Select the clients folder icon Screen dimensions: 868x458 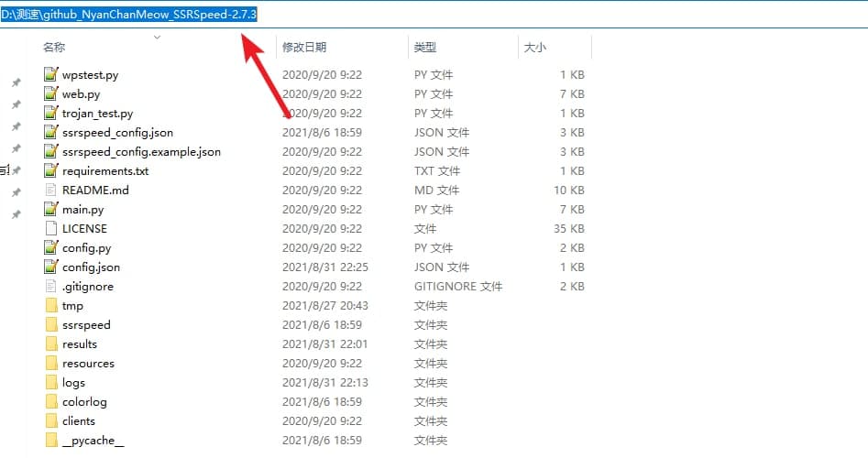[x=51, y=421]
